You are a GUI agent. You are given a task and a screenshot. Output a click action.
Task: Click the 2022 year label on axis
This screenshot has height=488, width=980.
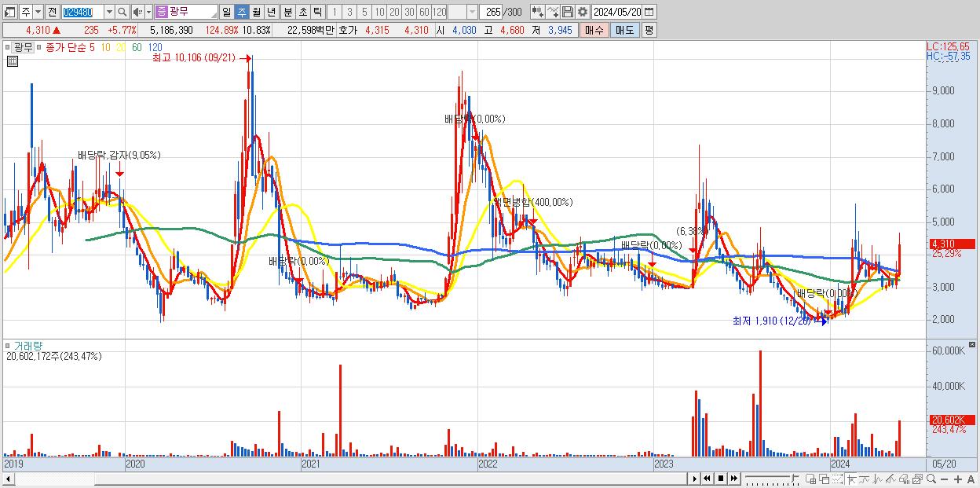coord(488,464)
